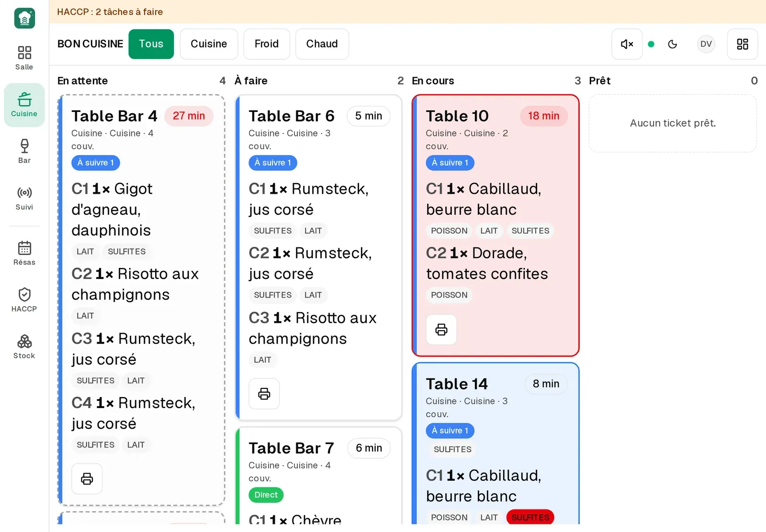Open the DV user avatar
Viewport: 766px width, 532px height.
click(x=706, y=44)
